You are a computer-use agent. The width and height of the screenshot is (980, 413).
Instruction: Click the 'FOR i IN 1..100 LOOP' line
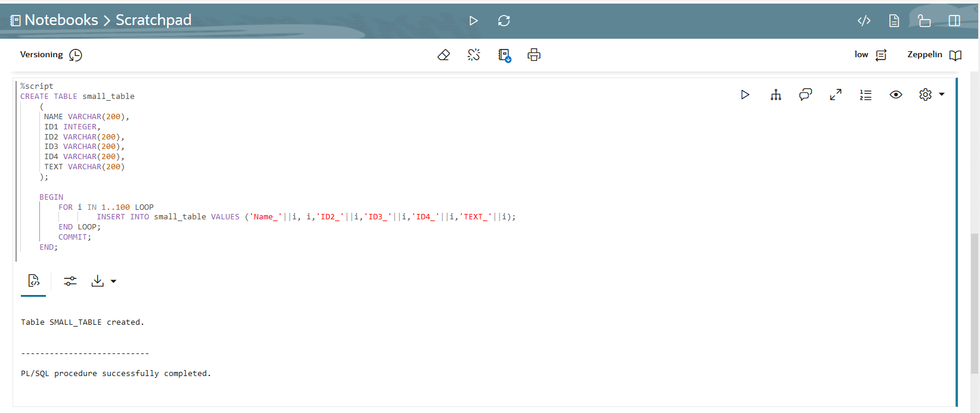106,207
